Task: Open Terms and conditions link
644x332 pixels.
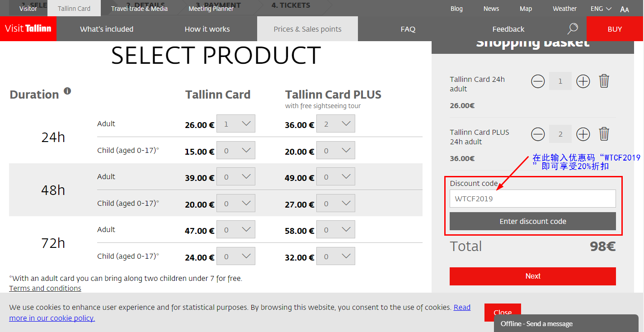Action: 45,288
